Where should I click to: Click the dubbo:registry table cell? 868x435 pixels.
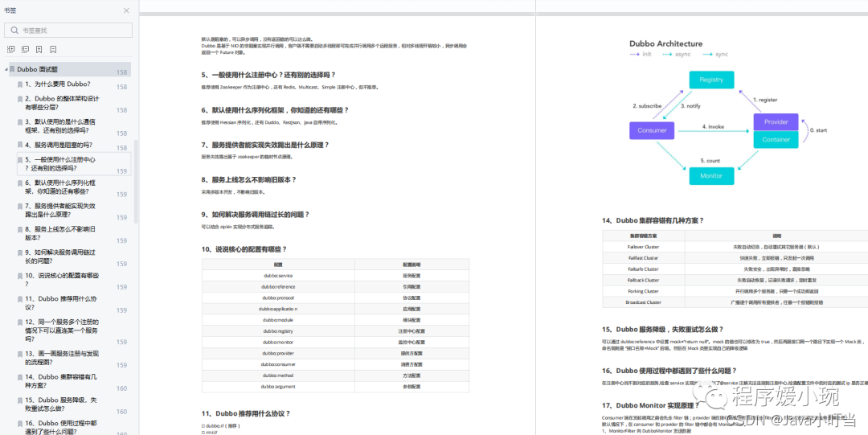(x=278, y=330)
